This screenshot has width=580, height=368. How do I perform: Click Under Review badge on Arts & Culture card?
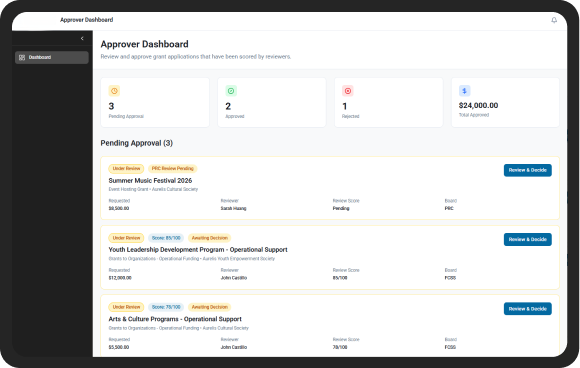coord(127,307)
